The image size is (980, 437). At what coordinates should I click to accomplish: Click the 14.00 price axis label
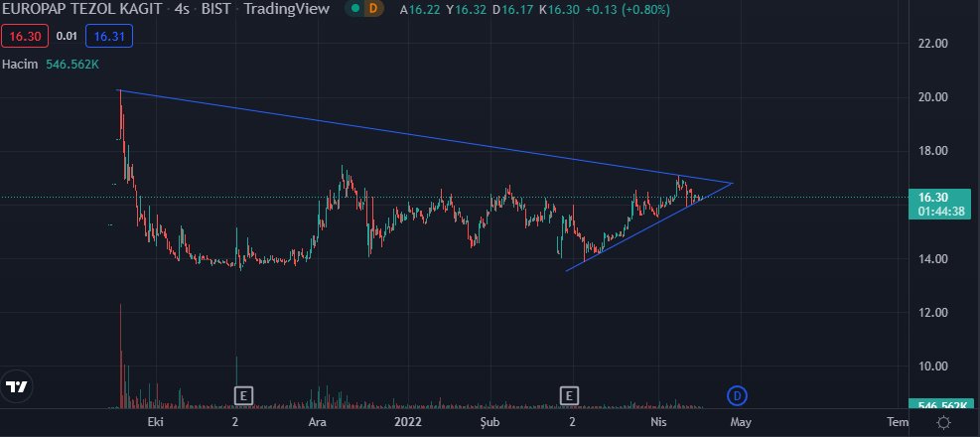pos(933,259)
